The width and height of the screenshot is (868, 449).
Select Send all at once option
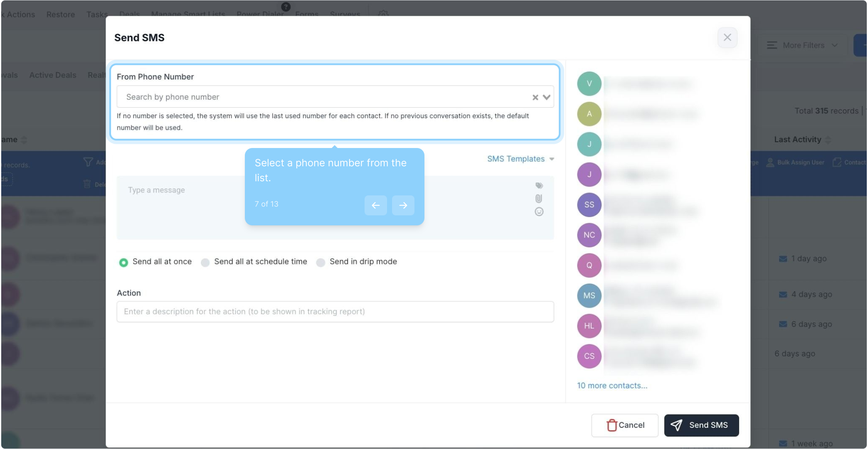[123, 262]
